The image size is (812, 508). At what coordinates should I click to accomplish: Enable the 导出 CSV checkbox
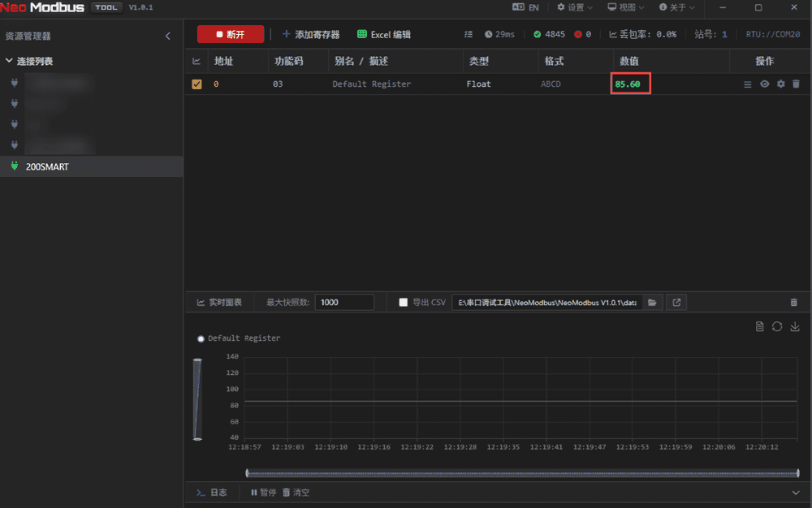point(404,303)
